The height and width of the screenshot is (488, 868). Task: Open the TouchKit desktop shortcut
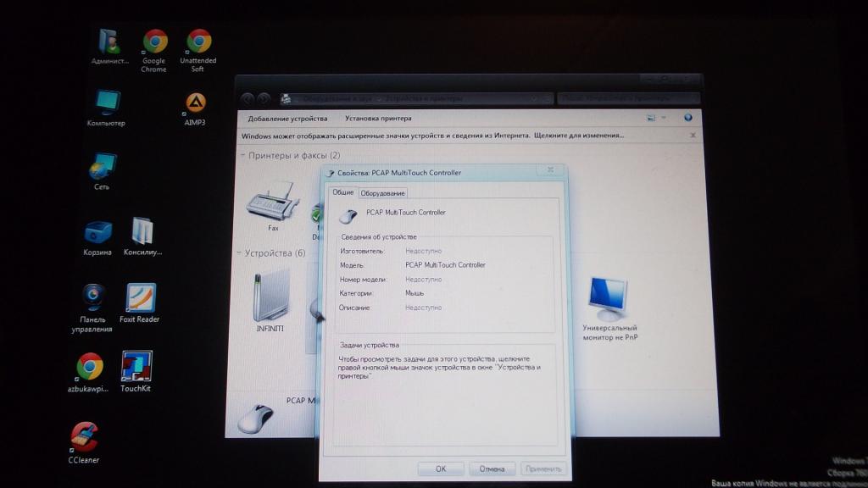coord(136,367)
